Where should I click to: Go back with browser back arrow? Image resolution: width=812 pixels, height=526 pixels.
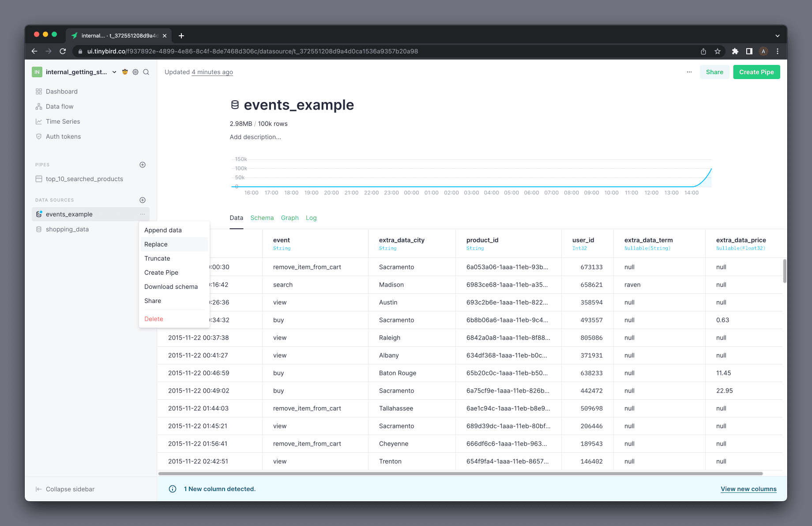click(34, 51)
